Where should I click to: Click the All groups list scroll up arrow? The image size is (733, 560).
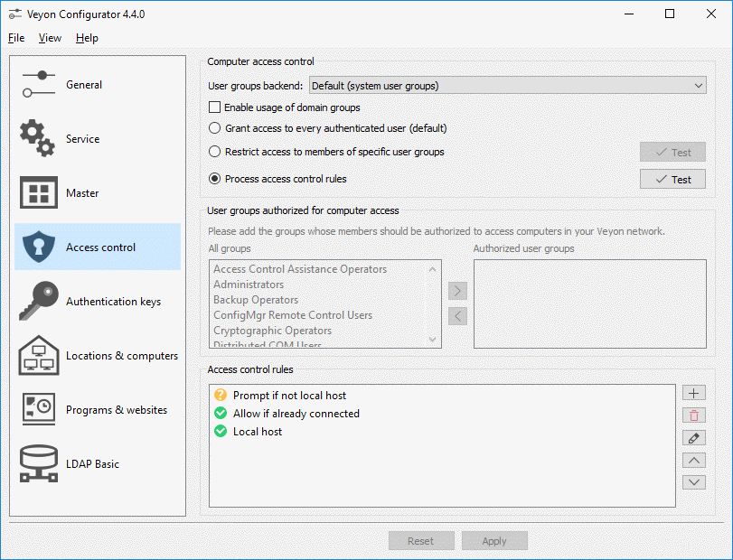(432, 269)
